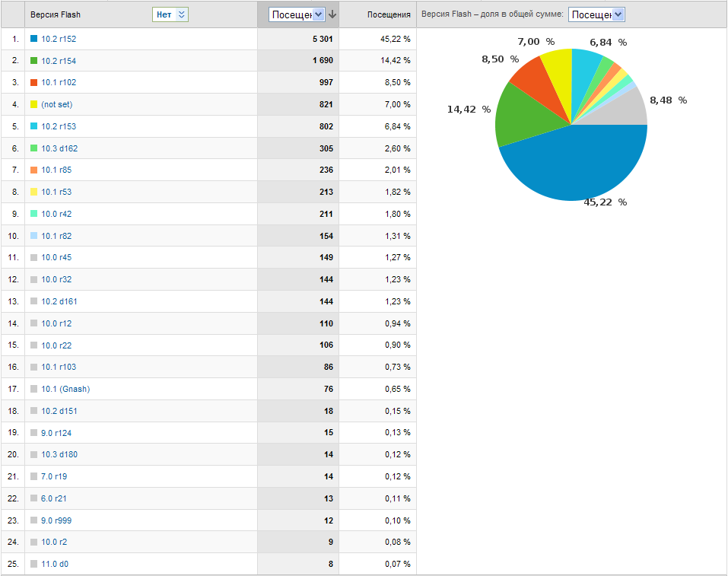Screen dimensions: 728x576
Task: Click the green swatch beside 10.2 r154
Action: point(33,60)
